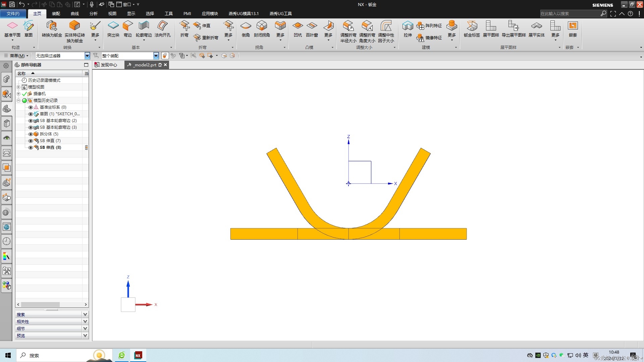Hide the SB 伸直 (8) feature
This screenshot has height=362, width=644.
point(31,147)
